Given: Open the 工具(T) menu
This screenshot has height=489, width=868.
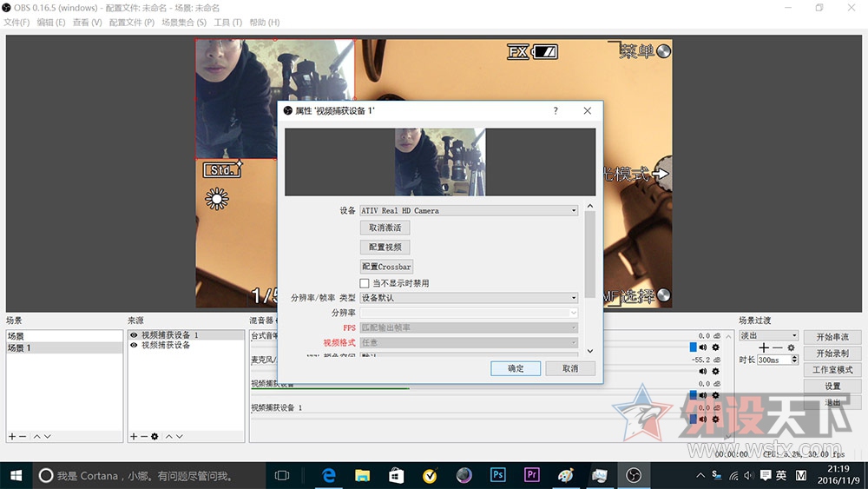Looking at the screenshot, I should coord(228,23).
